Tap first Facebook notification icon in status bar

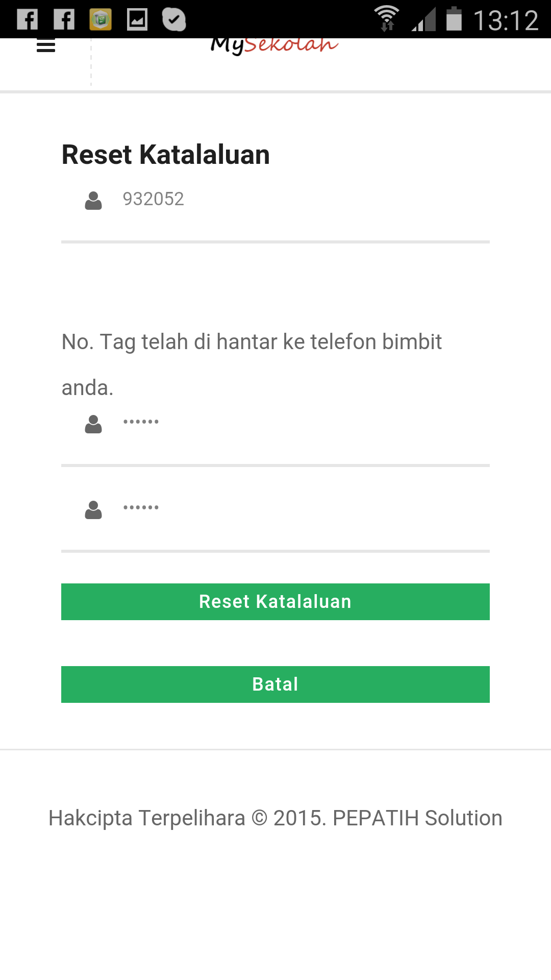[28, 19]
